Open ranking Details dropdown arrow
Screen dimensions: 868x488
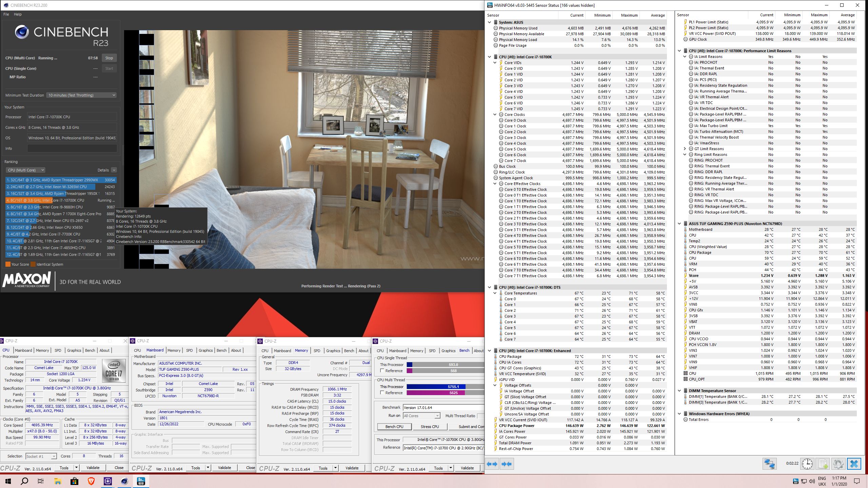coord(114,170)
